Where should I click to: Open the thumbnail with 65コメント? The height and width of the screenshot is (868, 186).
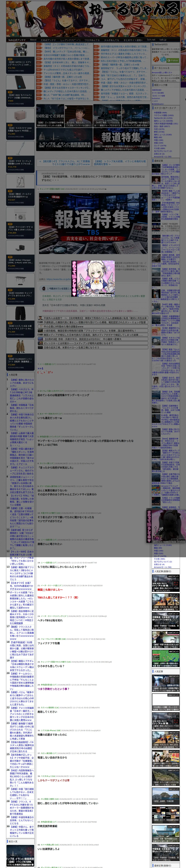tap(165, 683)
